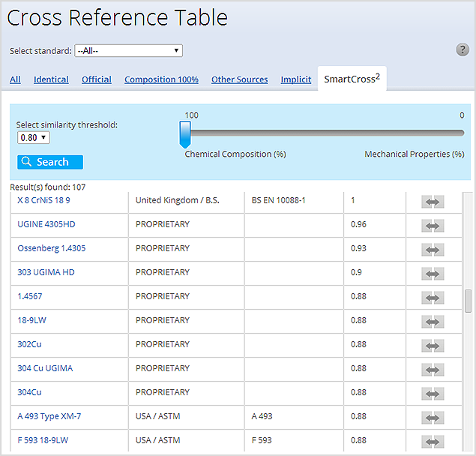Open material 302Cu link
476x456 pixels.
coord(29,344)
